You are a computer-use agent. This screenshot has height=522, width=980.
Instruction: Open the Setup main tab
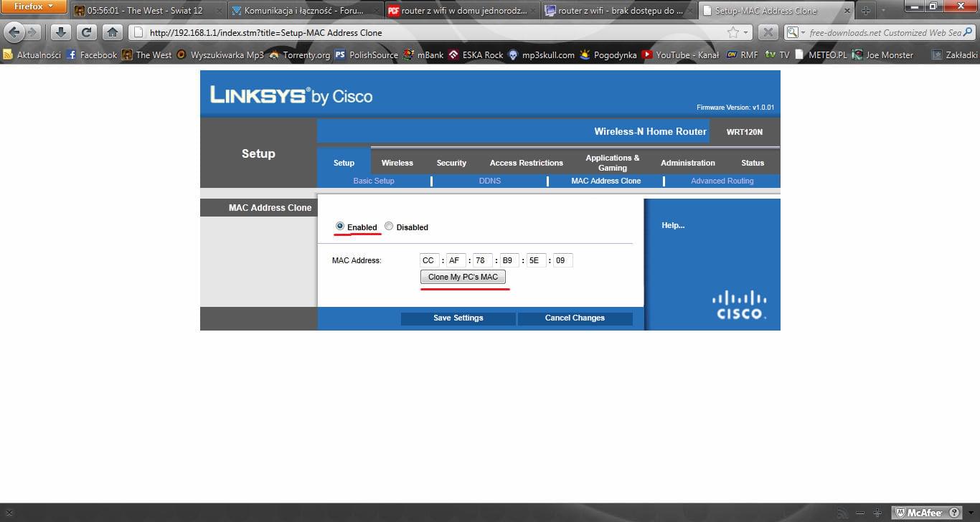point(344,163)
